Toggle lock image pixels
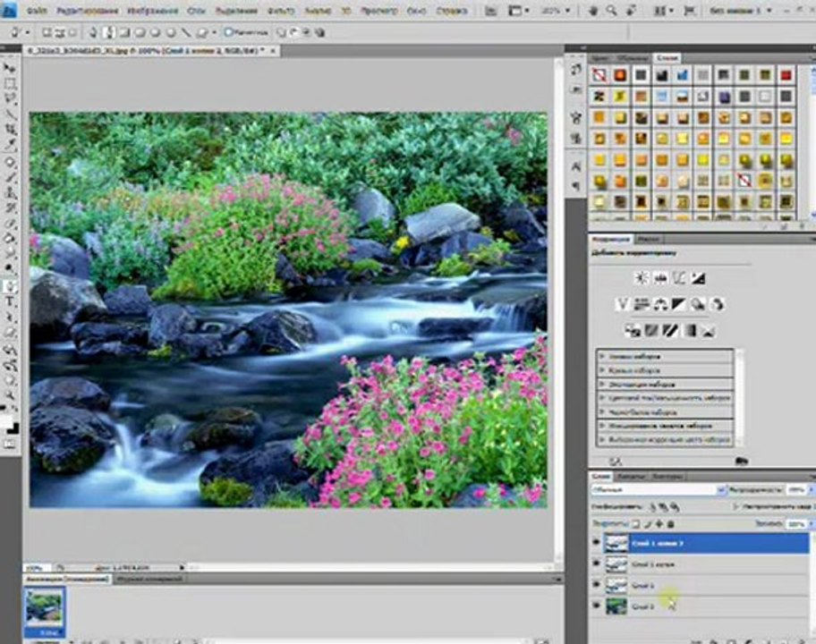Viewport: 816px width, 644px height. [648, 524]
